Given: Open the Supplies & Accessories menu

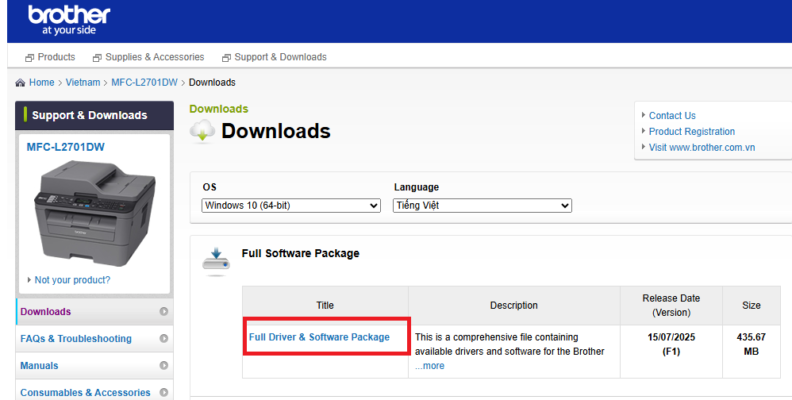Looking at the screenshot, I should [x=150, y=57].
